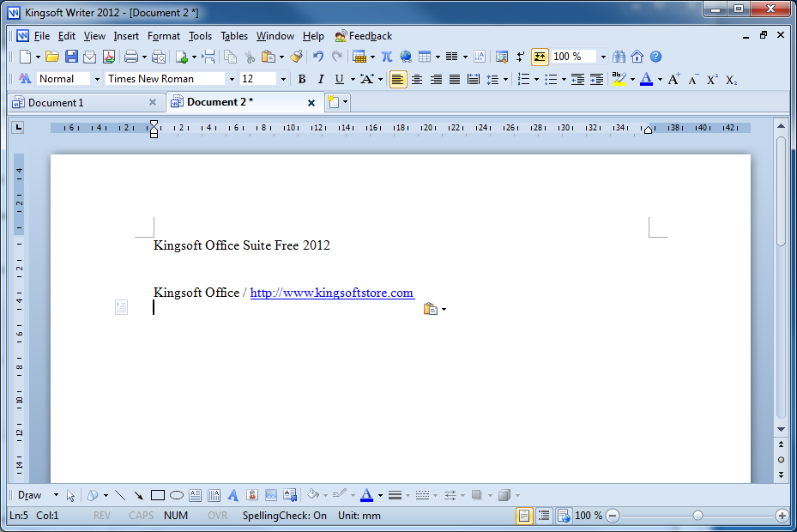
Task: Go to the home page icon
Action: [x=637, y=57]
